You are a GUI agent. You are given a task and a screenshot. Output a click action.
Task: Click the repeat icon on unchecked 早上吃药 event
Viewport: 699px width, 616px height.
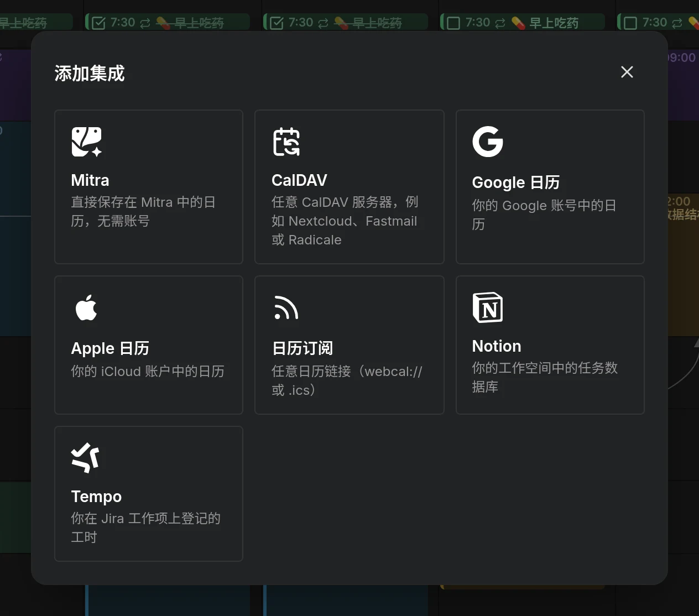click(x=500, y=23)
